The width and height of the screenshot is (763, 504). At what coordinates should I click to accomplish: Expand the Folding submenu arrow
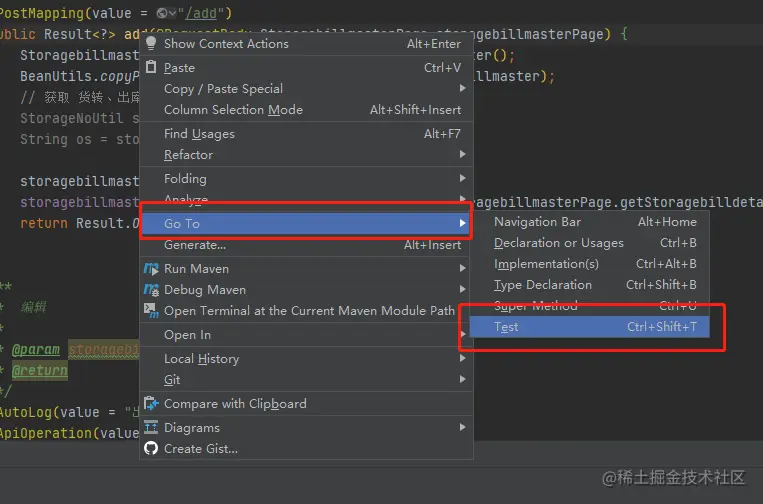coord(462,179)
